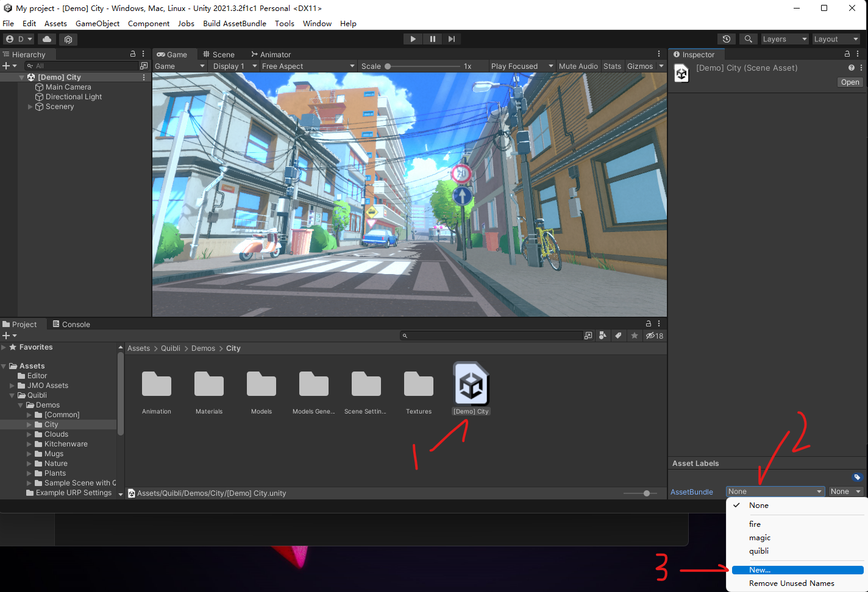The height and width of the screenshot is (592, 868).
Task: Click the Asset Labels tag icon
Action: (x=857, y=477)
